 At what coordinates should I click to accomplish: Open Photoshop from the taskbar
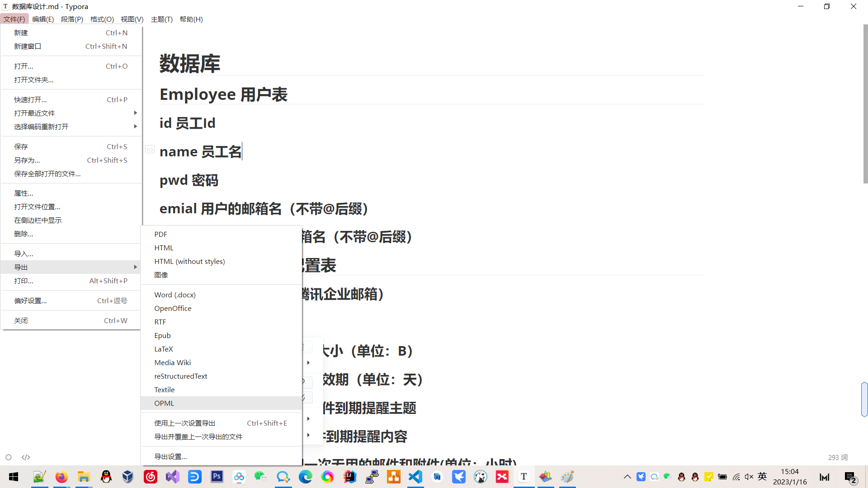pos(217,477)
